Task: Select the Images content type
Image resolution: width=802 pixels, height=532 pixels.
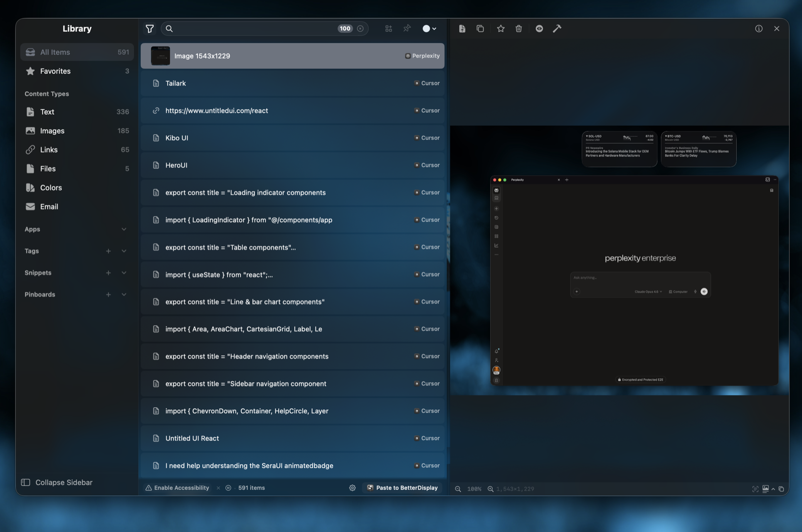Action: (53, 130)
